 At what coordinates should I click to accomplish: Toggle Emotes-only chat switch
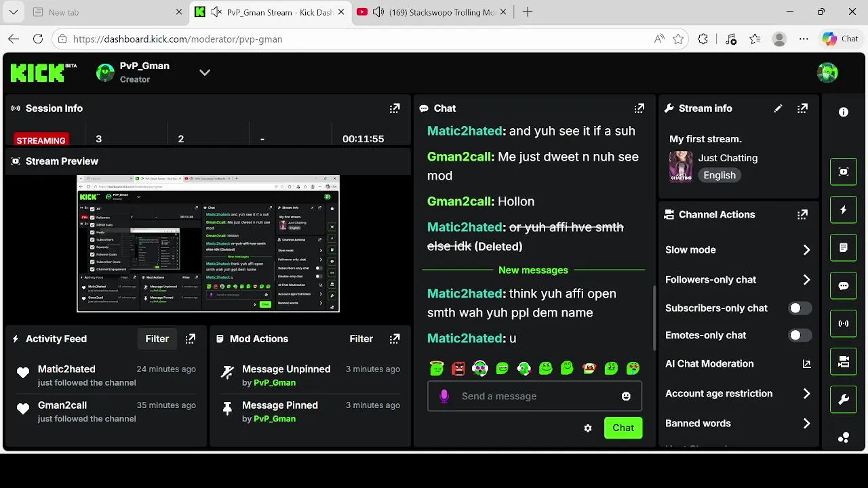800,335
